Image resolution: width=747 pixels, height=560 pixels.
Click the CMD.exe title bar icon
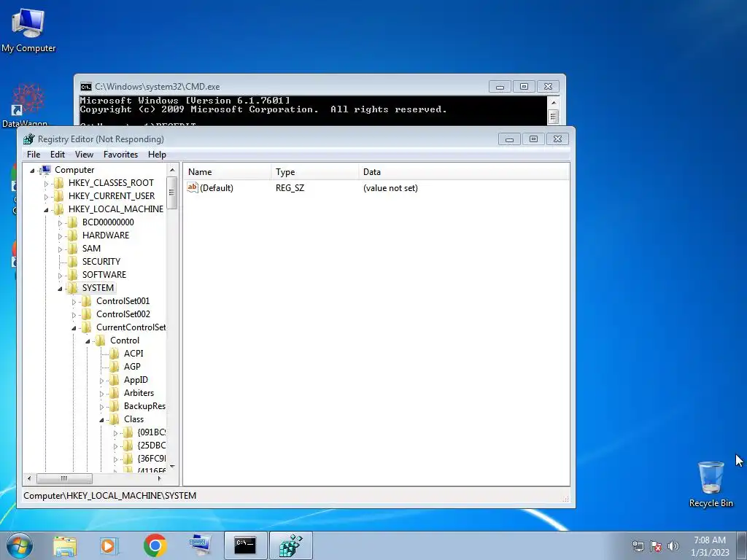coord(86,87)
